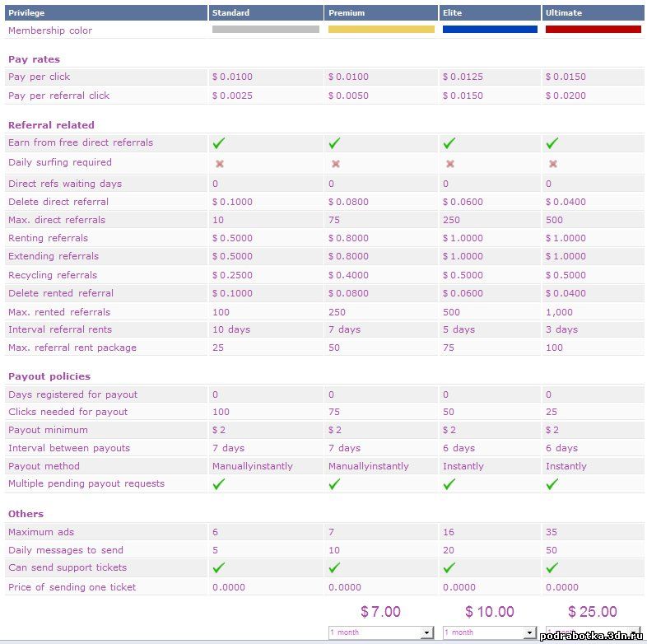The image size is (647, 644).
Task: Click Premium's '$ 0.0800' Delete direct referral value
Action: tap(348, 202)
